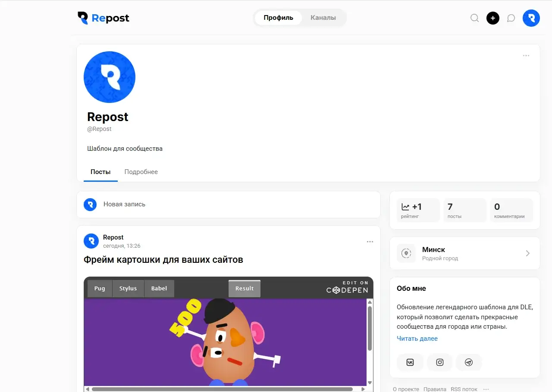Viewport: 552px width, 392px height.
Task: Click the 0 комментарии stat tile
Action: (x=511, y=210)
